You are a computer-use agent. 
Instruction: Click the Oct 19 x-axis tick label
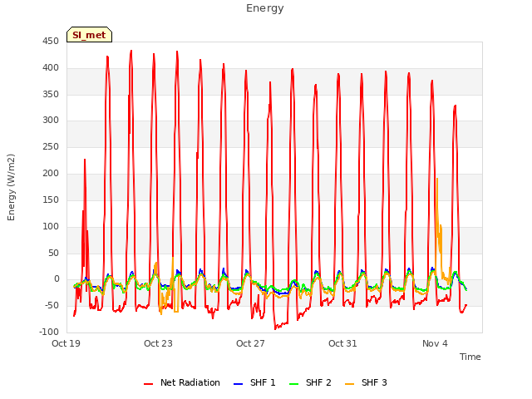click(66, 343)
